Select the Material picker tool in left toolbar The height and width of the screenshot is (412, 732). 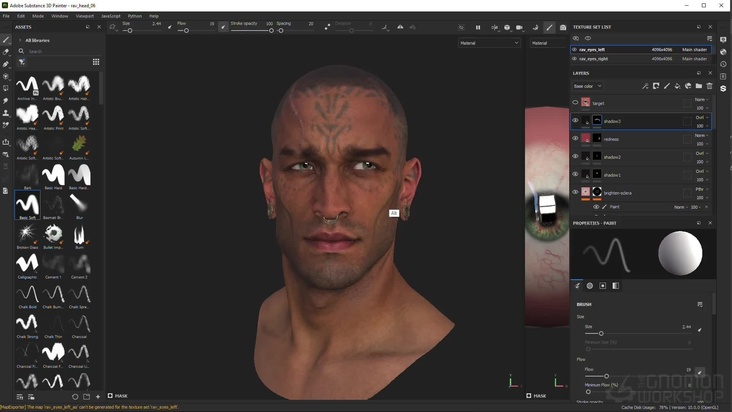(6, 125)
